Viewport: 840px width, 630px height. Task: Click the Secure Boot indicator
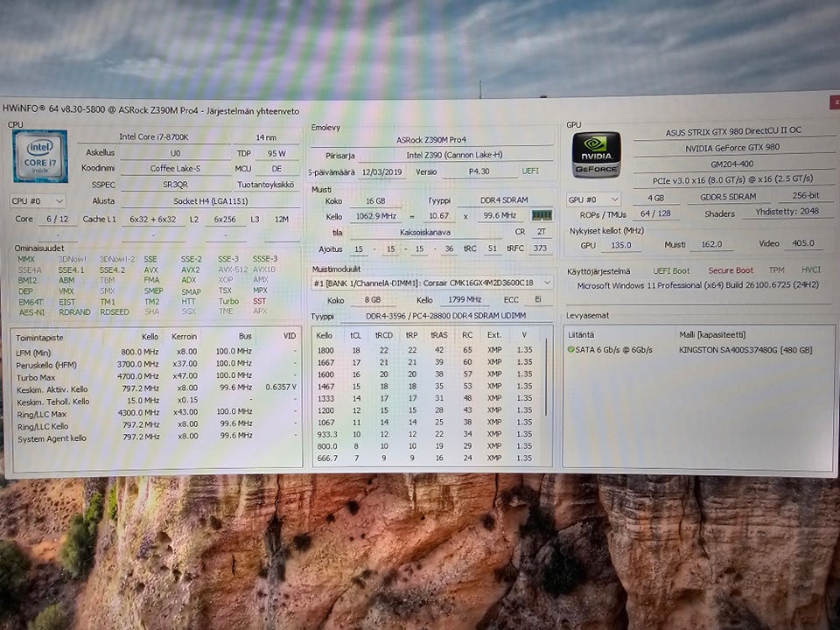coord(730,270)
